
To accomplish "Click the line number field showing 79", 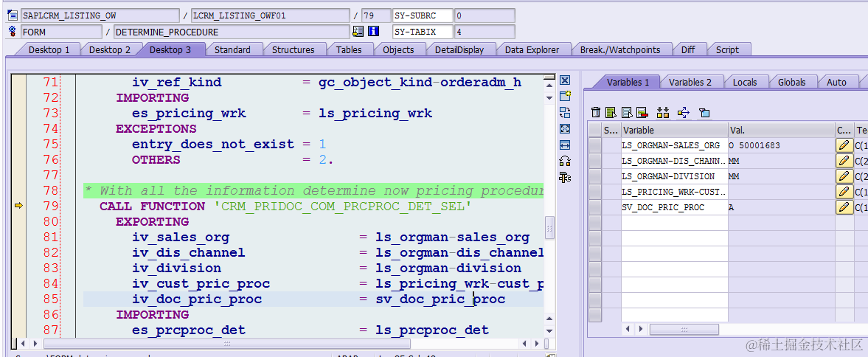I will pyautogui.click(x=376, y=15).
